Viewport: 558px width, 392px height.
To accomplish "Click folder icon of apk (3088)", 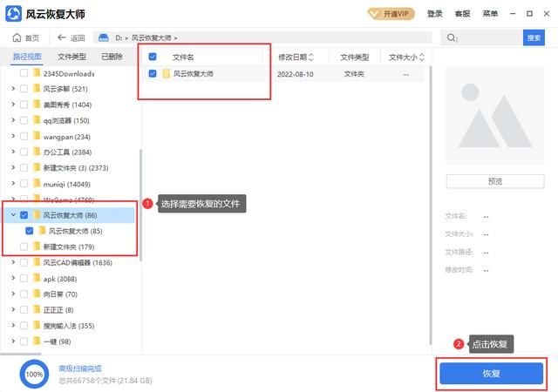I will coord(37,279).
